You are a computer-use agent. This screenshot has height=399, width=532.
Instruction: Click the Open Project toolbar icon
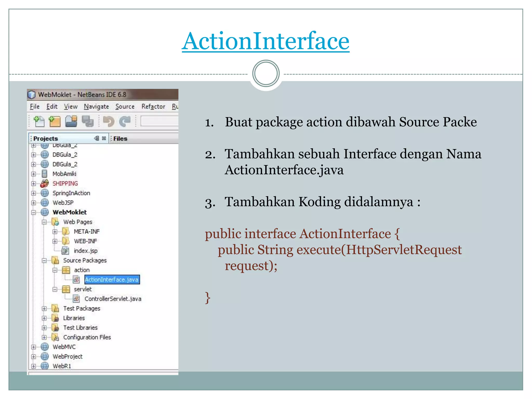point(71,121)
